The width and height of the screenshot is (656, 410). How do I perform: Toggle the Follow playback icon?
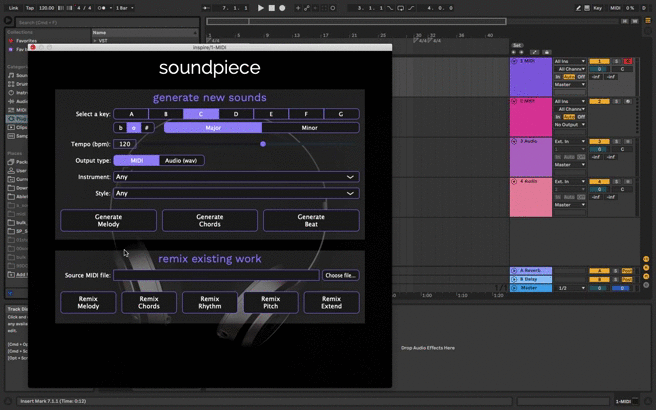pos(206,8)
